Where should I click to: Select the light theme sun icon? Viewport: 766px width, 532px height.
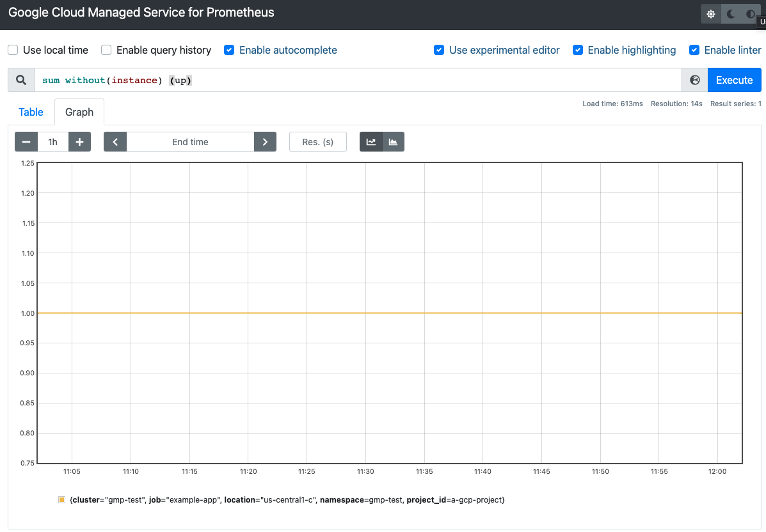[710, 13]
